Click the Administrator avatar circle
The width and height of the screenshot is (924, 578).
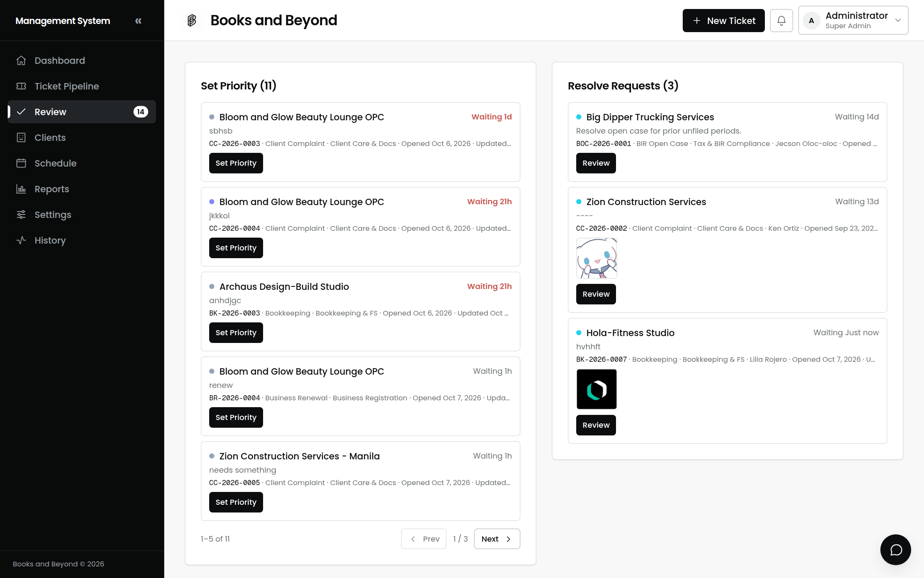pos(811,21)
